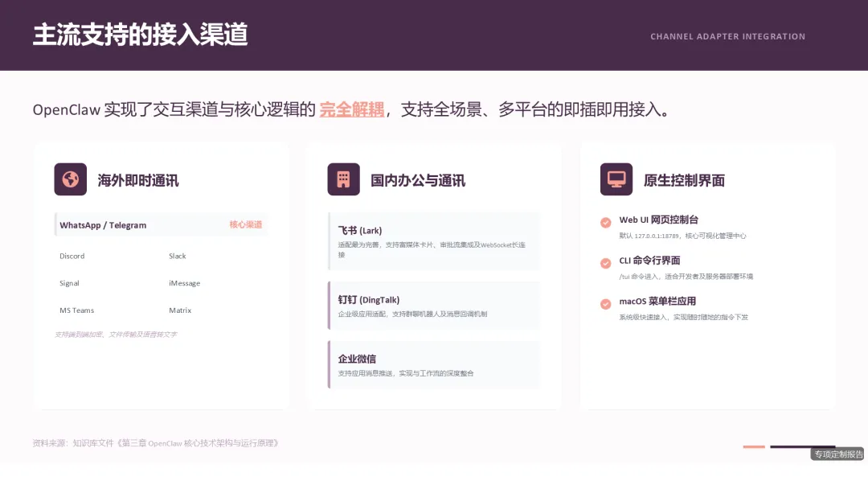The image size is (868, 489).
Task: Click the /tui 命令进入 description line
Action: (686, 277)
